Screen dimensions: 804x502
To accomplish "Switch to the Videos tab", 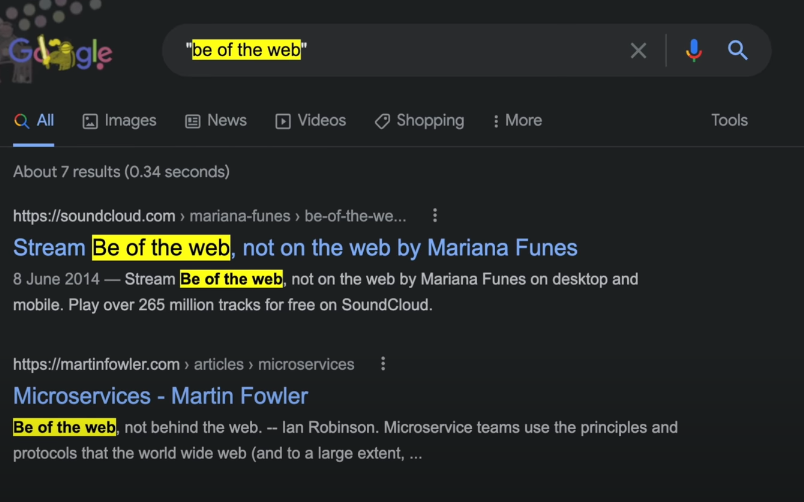I will (x=310, y=121).
